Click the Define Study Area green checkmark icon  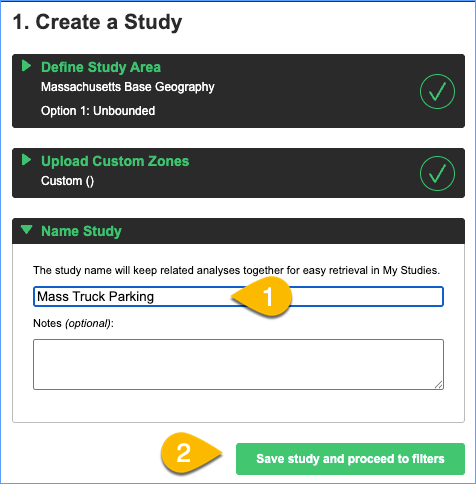[437, 91]
